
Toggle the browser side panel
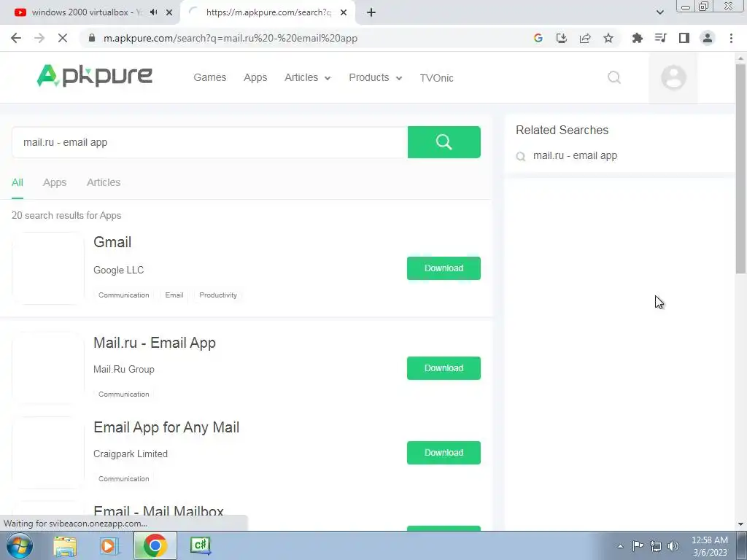(684, 38)
